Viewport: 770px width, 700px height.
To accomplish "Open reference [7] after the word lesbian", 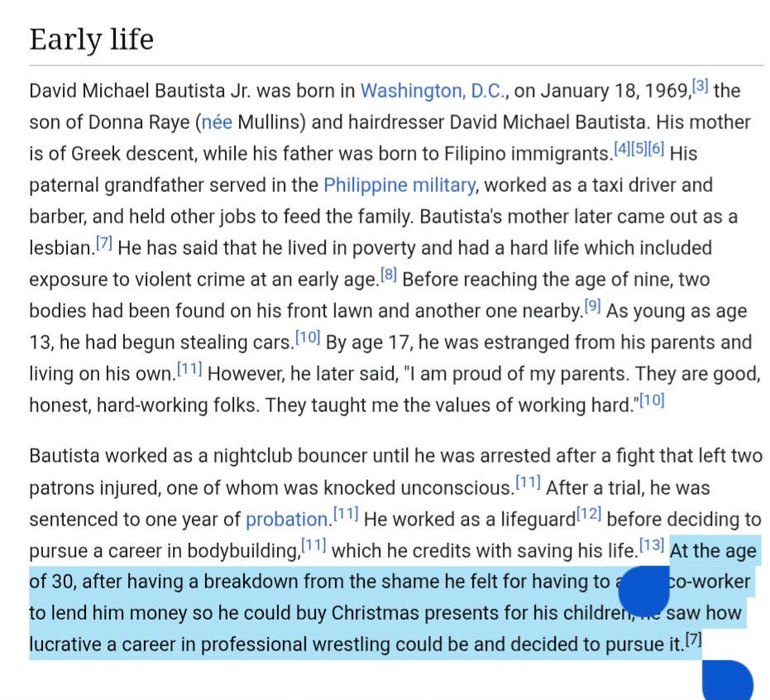I will (x=104, y=242).
